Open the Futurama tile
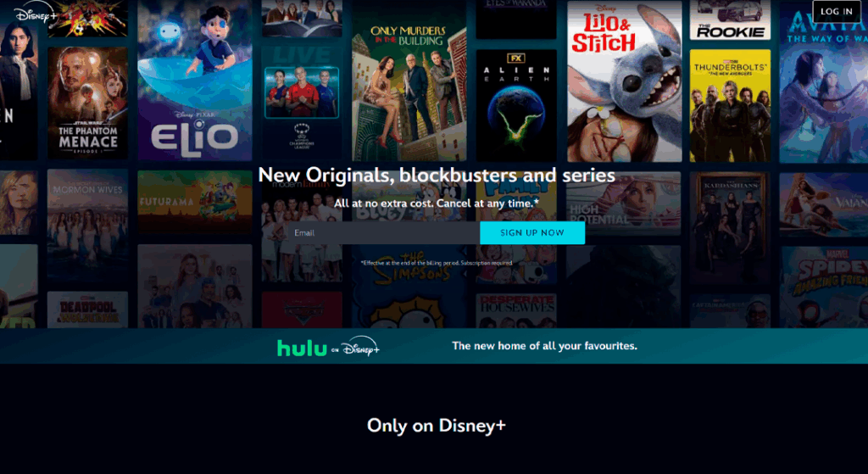 point(194,202)
